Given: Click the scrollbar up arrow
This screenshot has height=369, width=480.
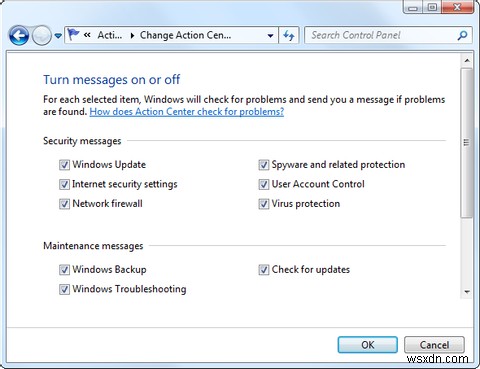Looking at the screenshot, I should click(467, 60).
